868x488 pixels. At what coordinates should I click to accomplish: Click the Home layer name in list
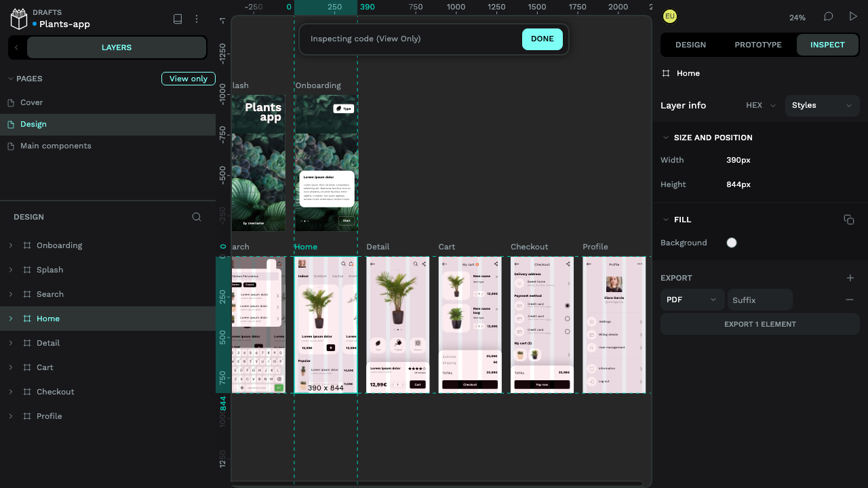coord(48,319)
